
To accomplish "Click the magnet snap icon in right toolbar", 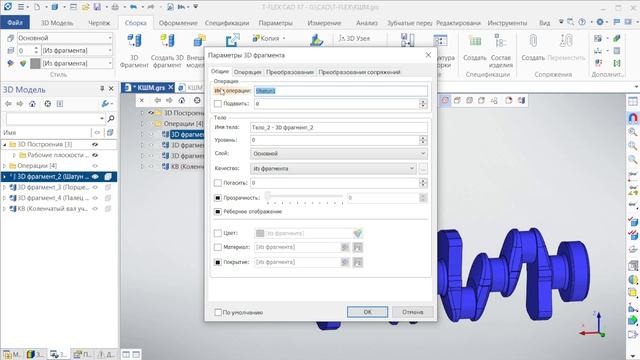I will pyautogui.click(x=633, y=118).
